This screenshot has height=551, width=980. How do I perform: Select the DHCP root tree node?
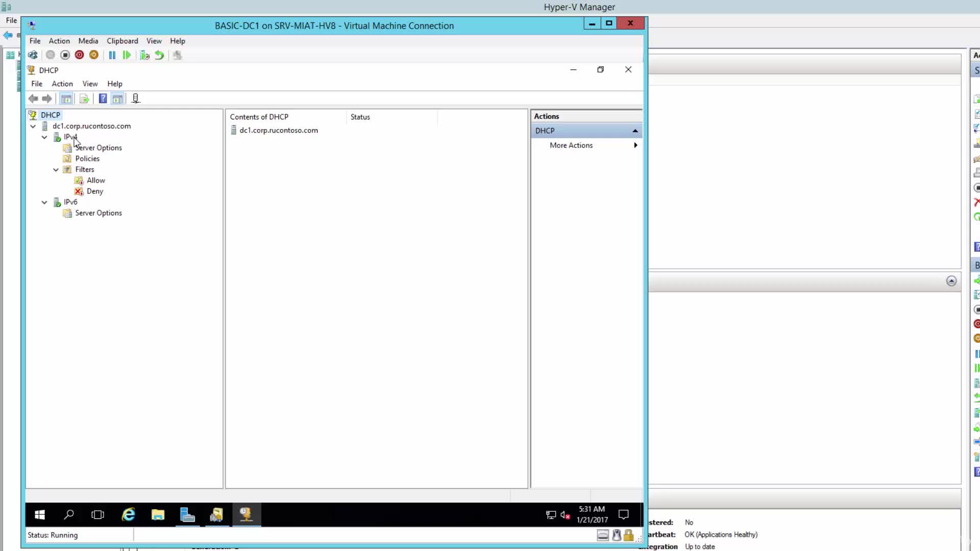point(51,115)
